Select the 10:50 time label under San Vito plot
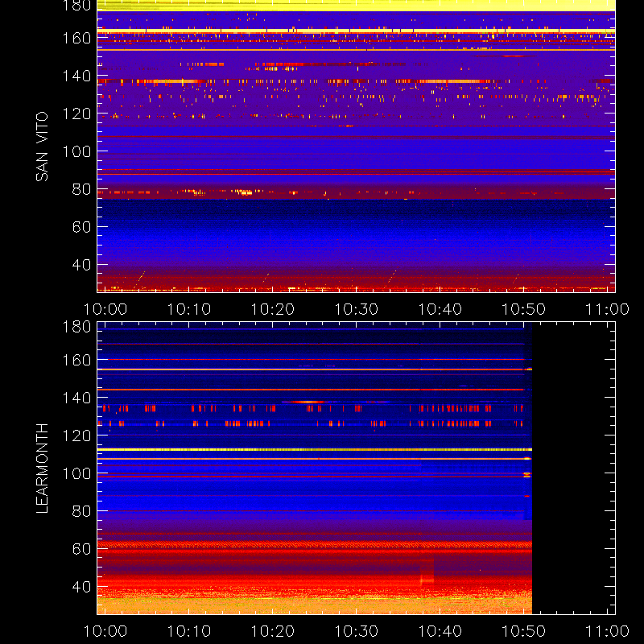The image size is (644, 644). click(x=524, y=309)
